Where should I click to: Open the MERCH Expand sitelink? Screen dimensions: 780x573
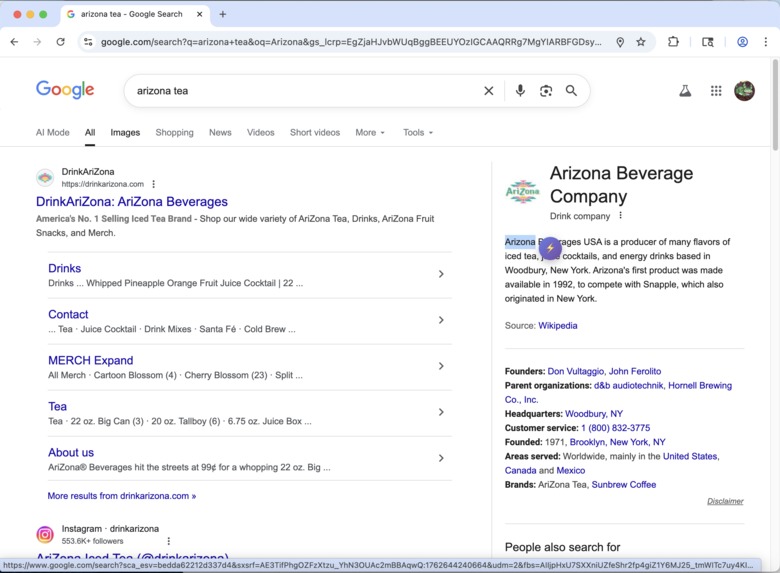(x=91, y=360)
